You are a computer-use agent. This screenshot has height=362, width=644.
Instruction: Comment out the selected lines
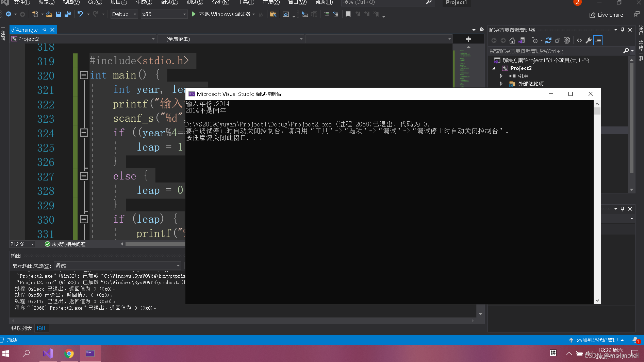327,14
